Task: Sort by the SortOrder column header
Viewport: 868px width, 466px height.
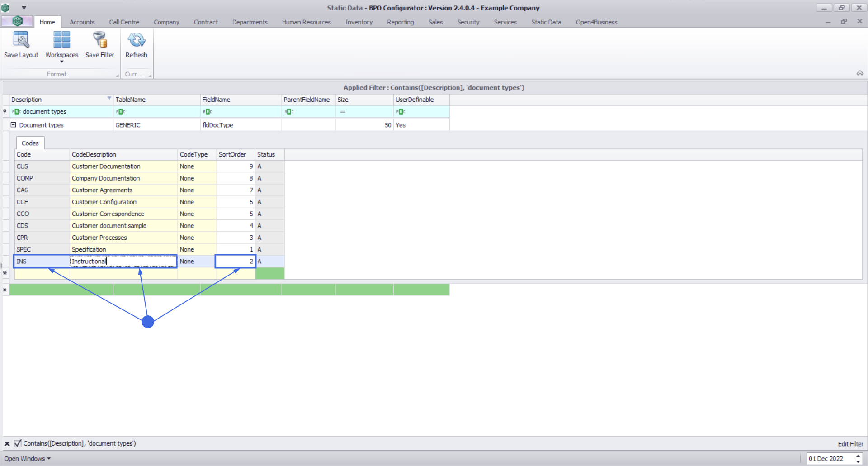Action: tap(236, 154)
